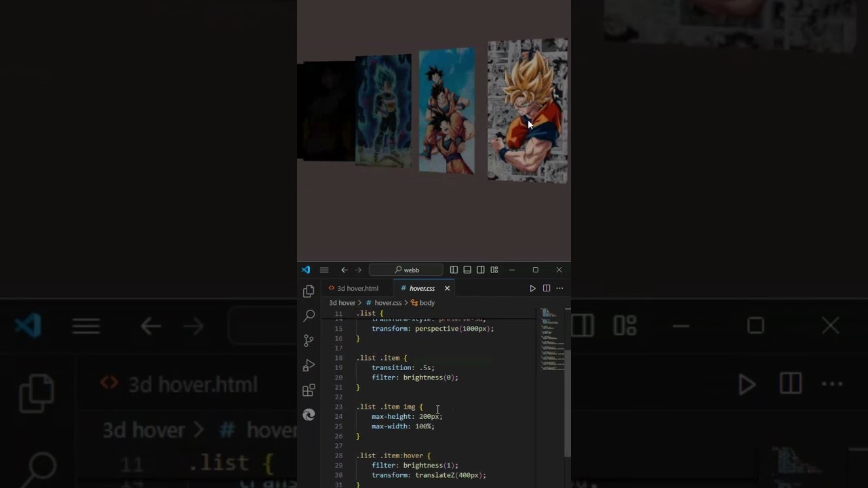Click the 'filter: brightness(0);' line
This screenshot has height=488, width=868.
415,378
